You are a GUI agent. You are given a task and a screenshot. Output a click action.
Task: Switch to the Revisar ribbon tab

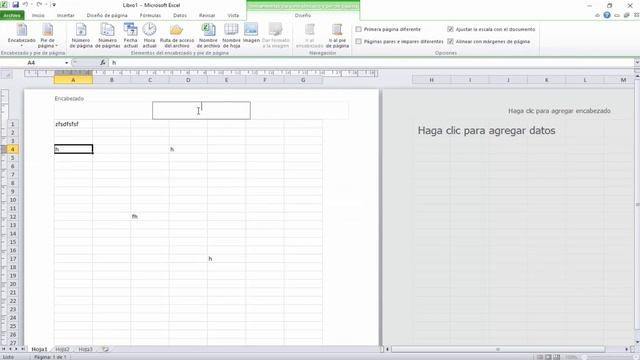click(207, 15)
